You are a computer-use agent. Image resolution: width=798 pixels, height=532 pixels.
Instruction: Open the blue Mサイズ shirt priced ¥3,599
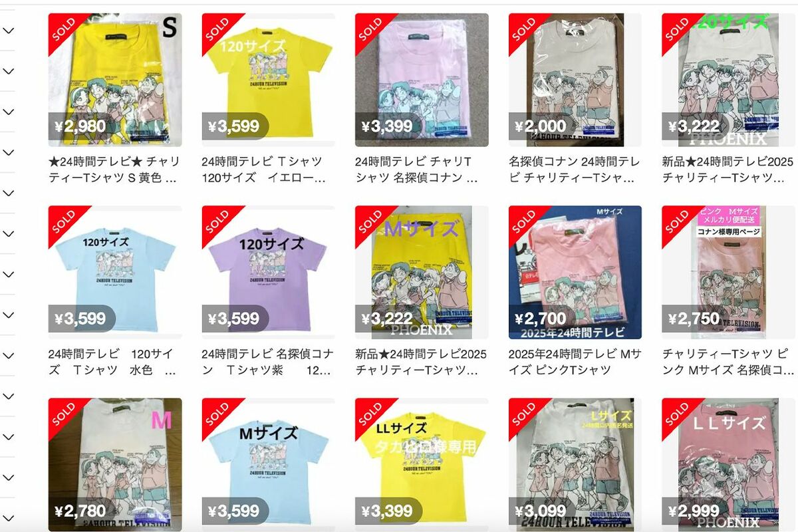[269, 465]
